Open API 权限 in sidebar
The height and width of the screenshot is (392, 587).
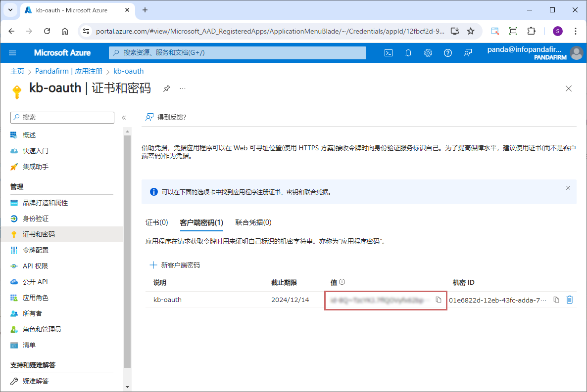[36, 266]
